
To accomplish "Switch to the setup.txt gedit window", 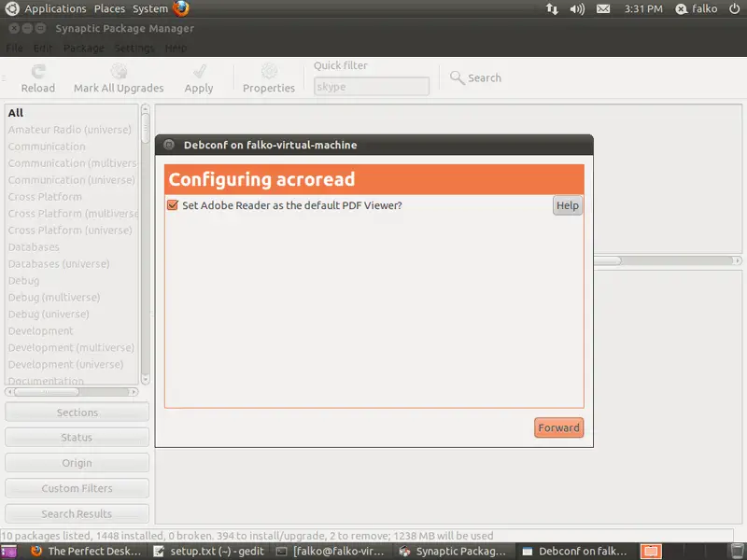I will 209,552.
